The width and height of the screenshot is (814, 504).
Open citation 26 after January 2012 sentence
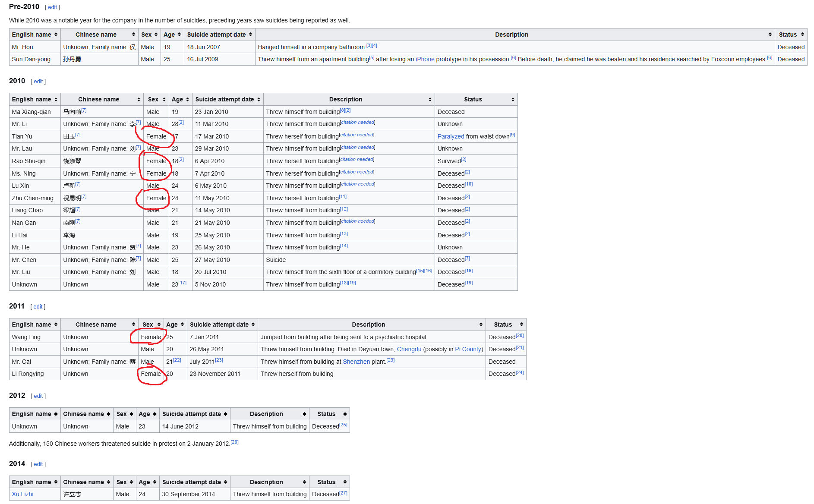click(234, 442)
